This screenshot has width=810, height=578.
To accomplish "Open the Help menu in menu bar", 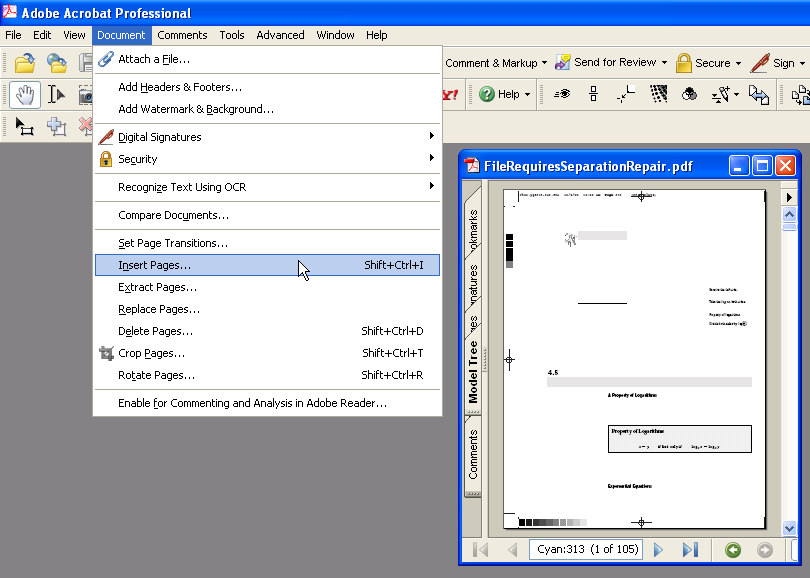I will [377, 35].
